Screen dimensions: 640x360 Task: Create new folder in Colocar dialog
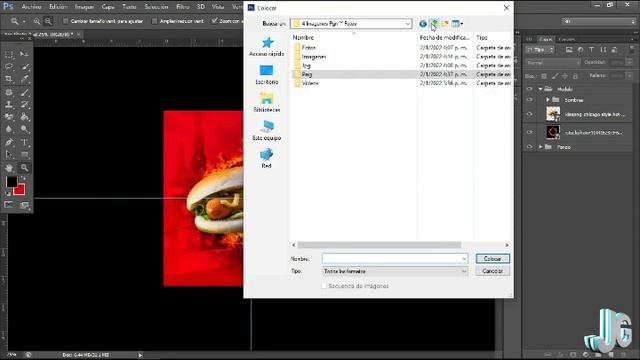(444, 24)
